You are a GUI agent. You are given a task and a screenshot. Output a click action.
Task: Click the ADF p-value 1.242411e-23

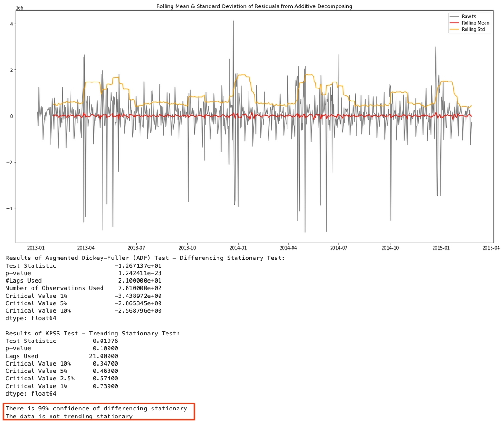[140, 273]
